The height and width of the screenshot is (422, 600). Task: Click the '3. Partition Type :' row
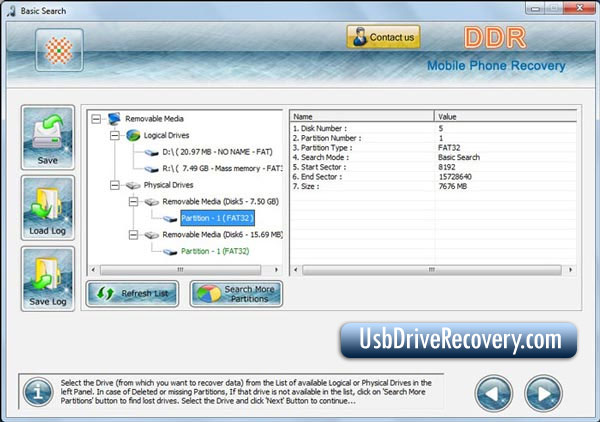click(x=433, y=148)
